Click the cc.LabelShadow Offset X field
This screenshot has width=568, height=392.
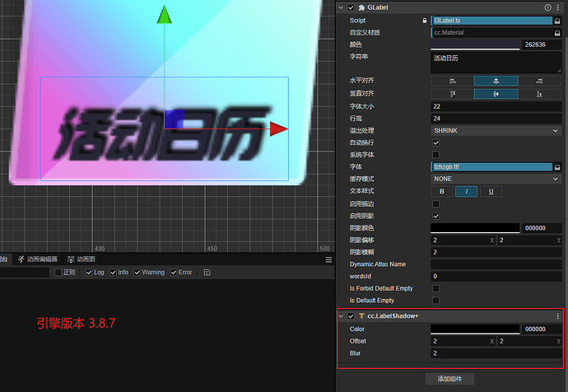(463, 341)
